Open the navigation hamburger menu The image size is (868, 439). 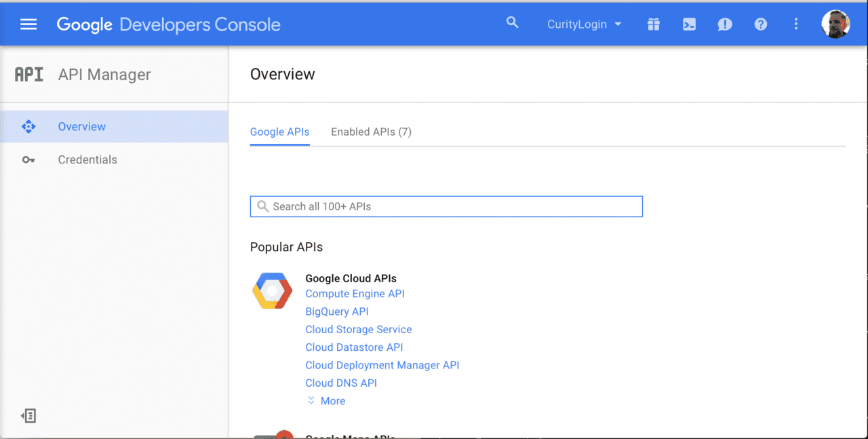(x=28, y=24)
